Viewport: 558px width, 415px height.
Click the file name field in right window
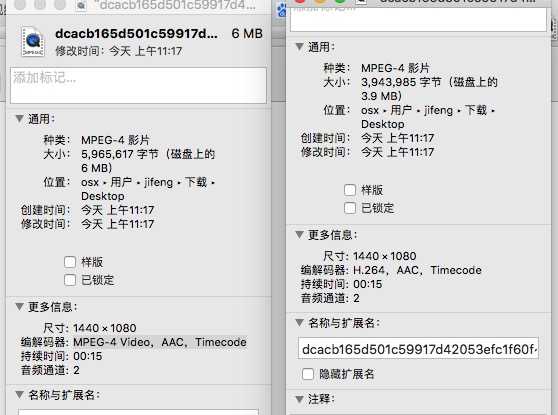click(x=418, y=348)
